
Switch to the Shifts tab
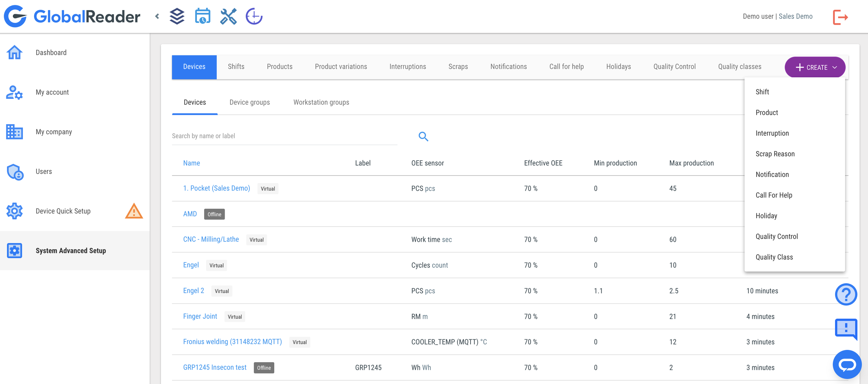point(236,67)
